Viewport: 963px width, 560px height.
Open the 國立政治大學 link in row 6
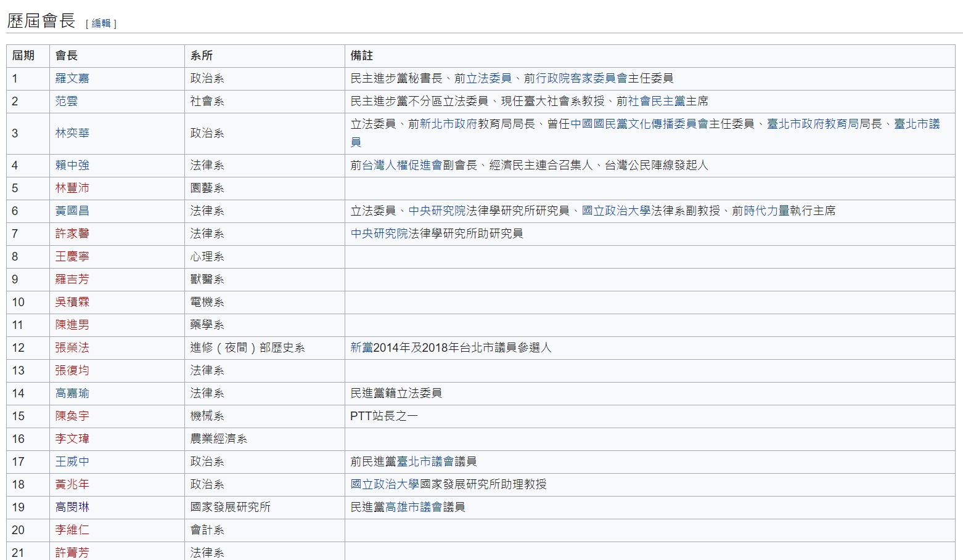pos(617,211)
